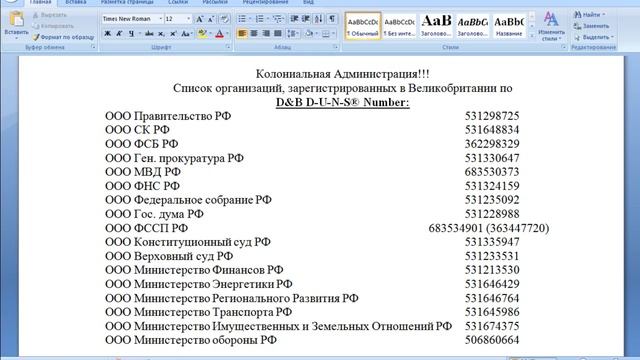Click the Sort (A-Z) icon
The image size is (640, 360).
319,19
